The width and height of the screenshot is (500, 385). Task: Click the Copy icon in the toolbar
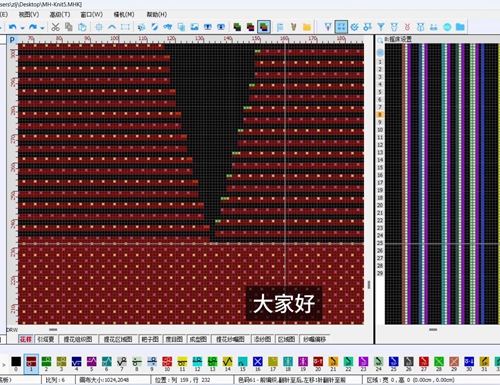click(x=69, y=27)
